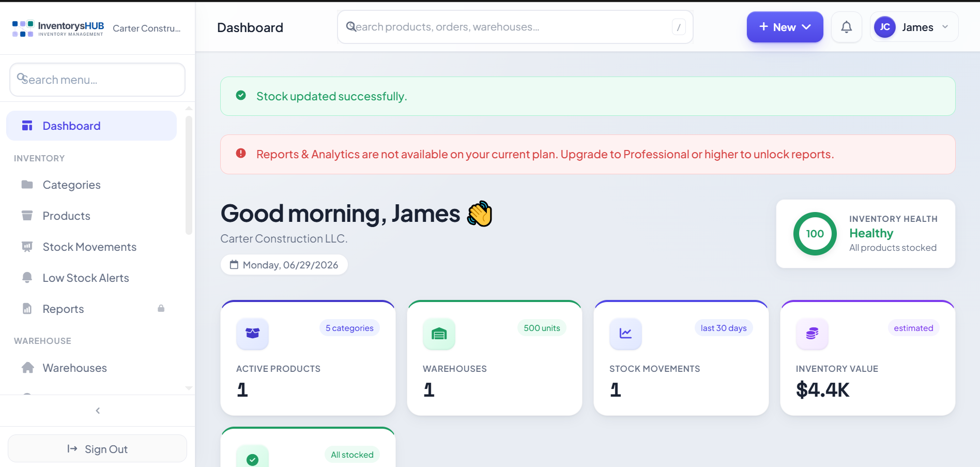
Task: Open Categories in the sidebar
Action: (91, 185)
